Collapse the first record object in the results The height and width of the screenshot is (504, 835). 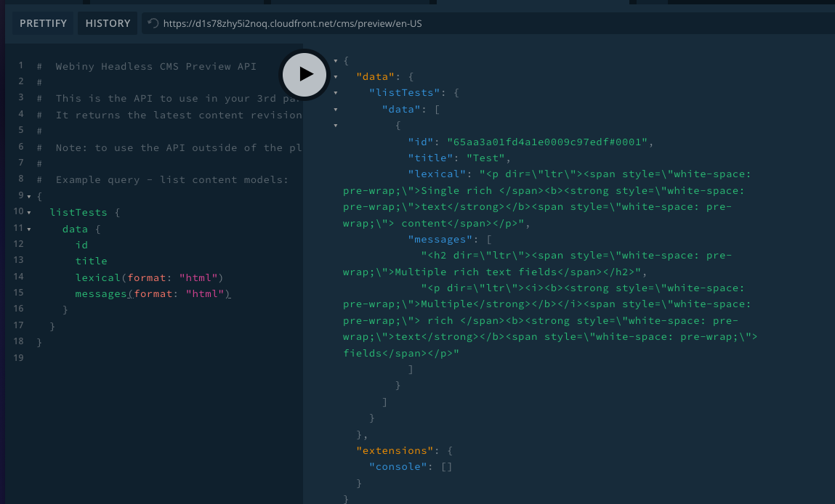click(x=336, y=125)
